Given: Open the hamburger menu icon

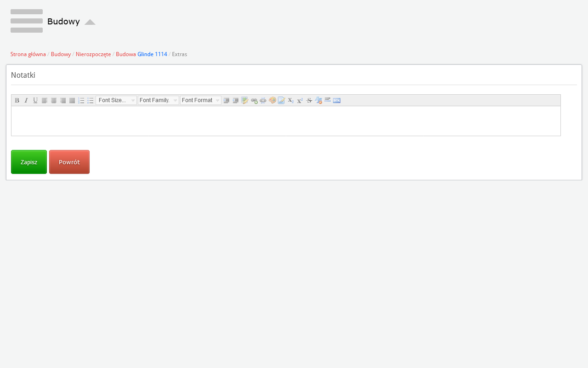Looking at the screenshot, I should [x=27, y=21].
